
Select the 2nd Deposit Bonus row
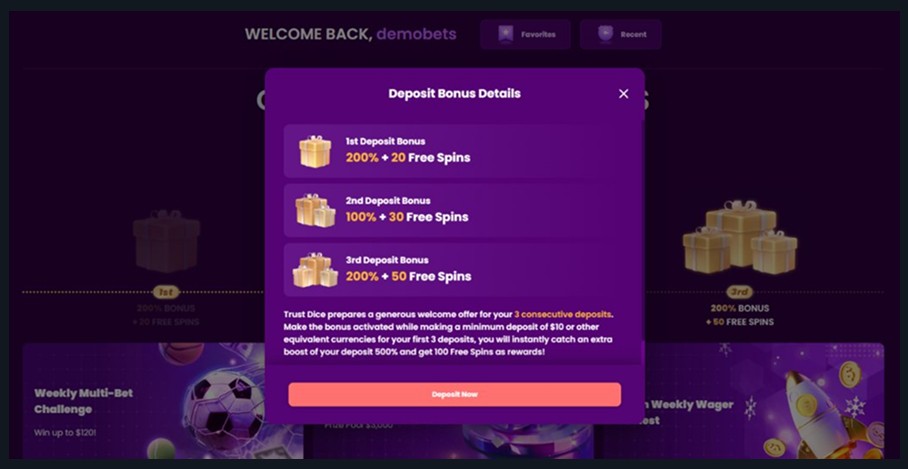point(455,210)
